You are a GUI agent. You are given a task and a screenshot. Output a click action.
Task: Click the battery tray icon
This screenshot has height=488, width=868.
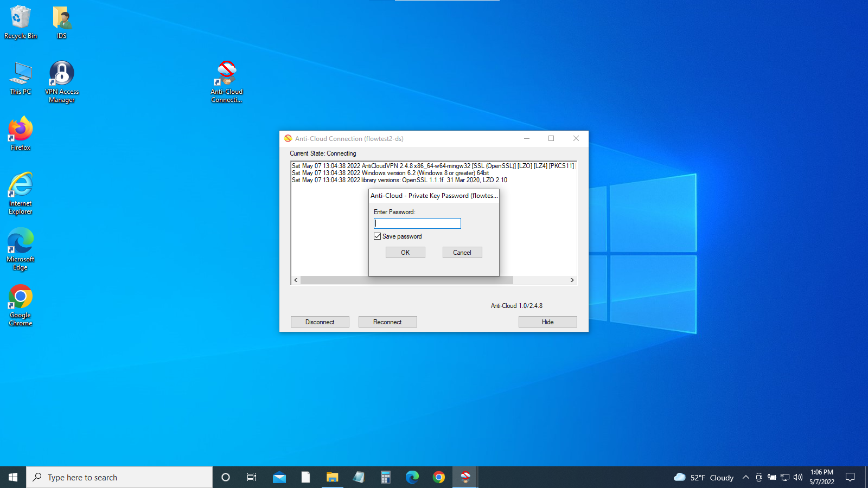click(772, 477)
